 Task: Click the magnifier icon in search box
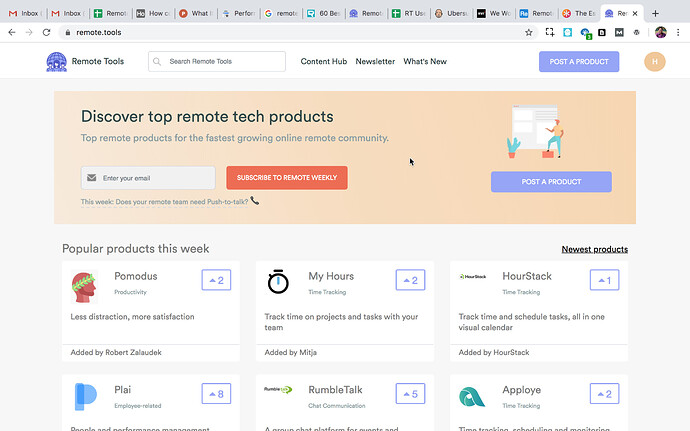pyautogui.click(x=157, y=62)
